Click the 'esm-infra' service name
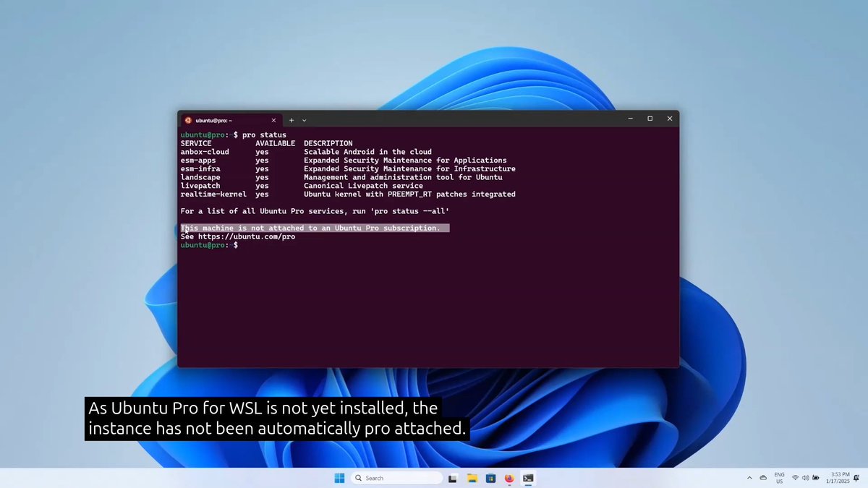 point(200,169)
